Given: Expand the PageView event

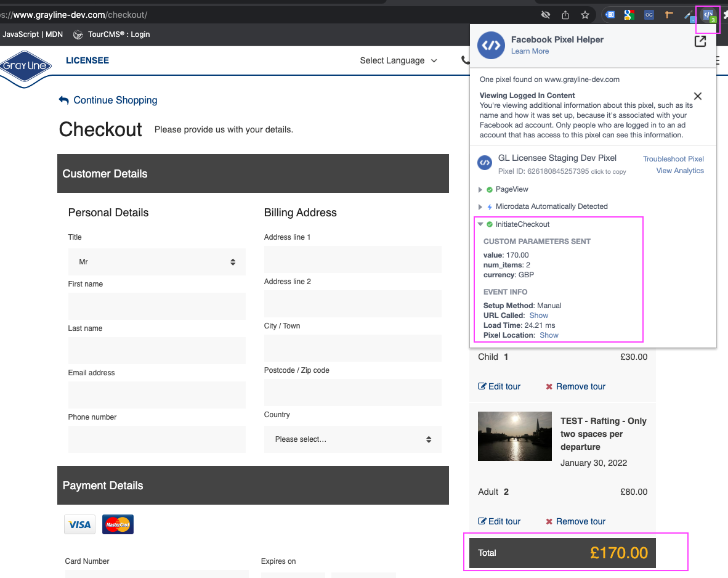Looking at the screenshot, I should (480, 190).
